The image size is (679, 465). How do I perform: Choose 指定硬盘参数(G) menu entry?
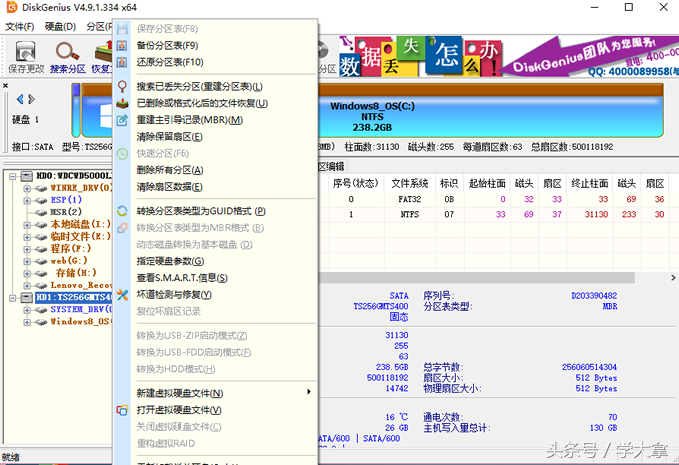point(216,262)
